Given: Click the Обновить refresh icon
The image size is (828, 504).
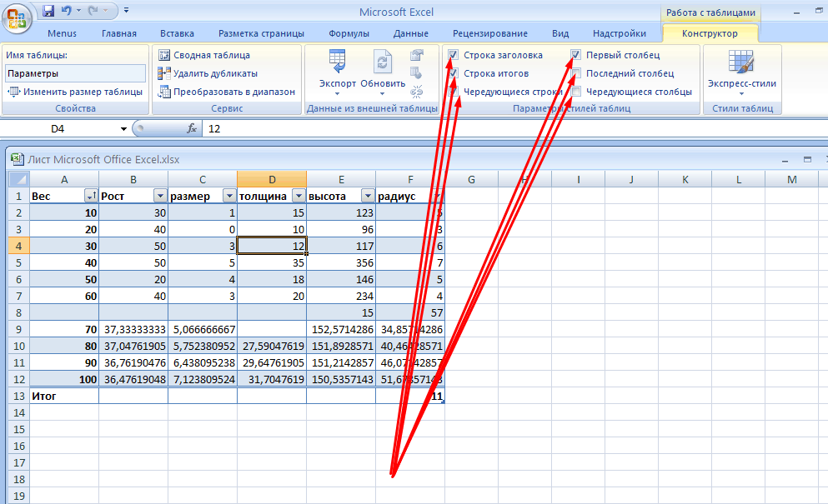Looking at the screenshot, I should pyautogui.click(x=383, y=62).
